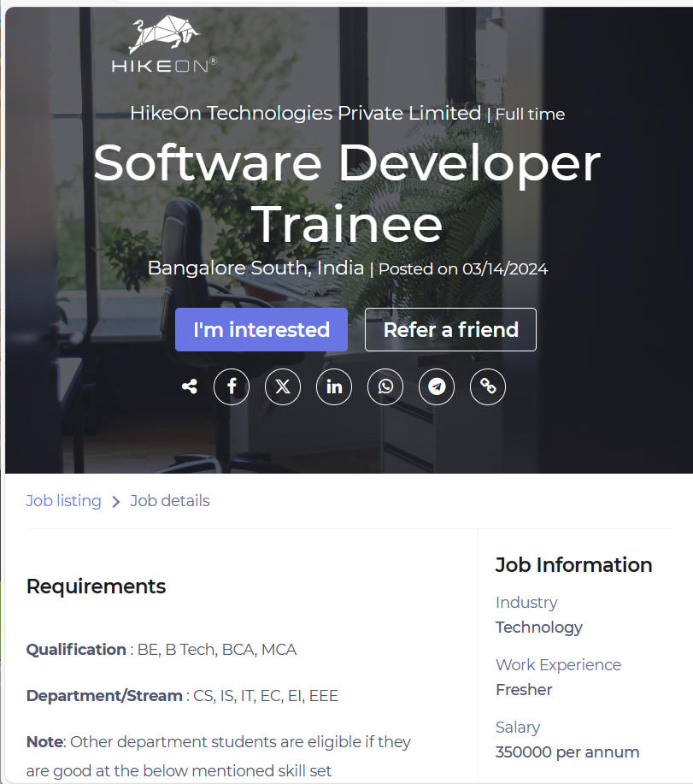This screenshot has height=784, width=693.
Task: Share job via WhatsApp
Action: [385, 386]
